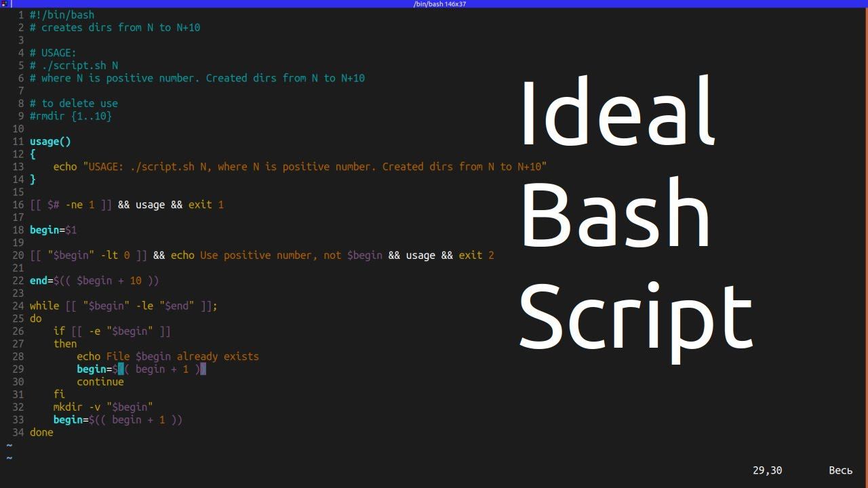Click the '# USAGE:' comment line
The image size is (868, 488).
(x=53, y=53)
